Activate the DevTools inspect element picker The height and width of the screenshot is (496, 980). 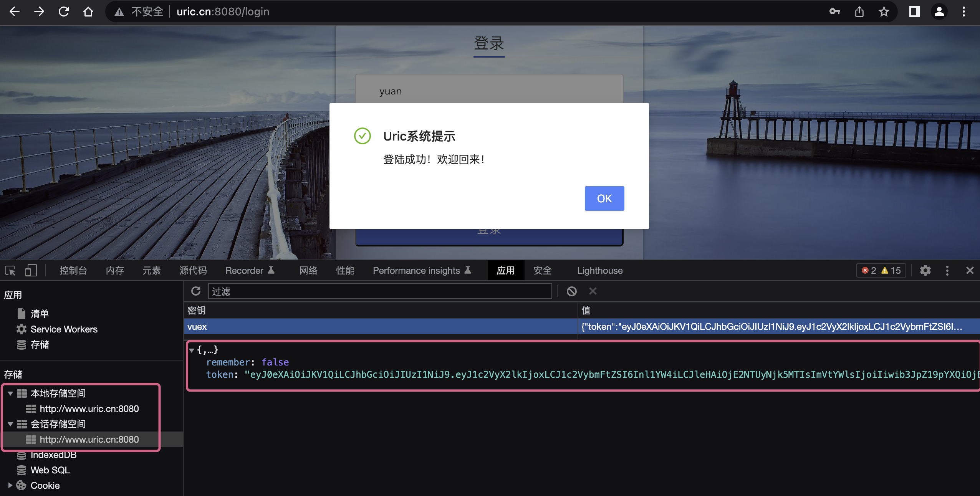(10, 271)
